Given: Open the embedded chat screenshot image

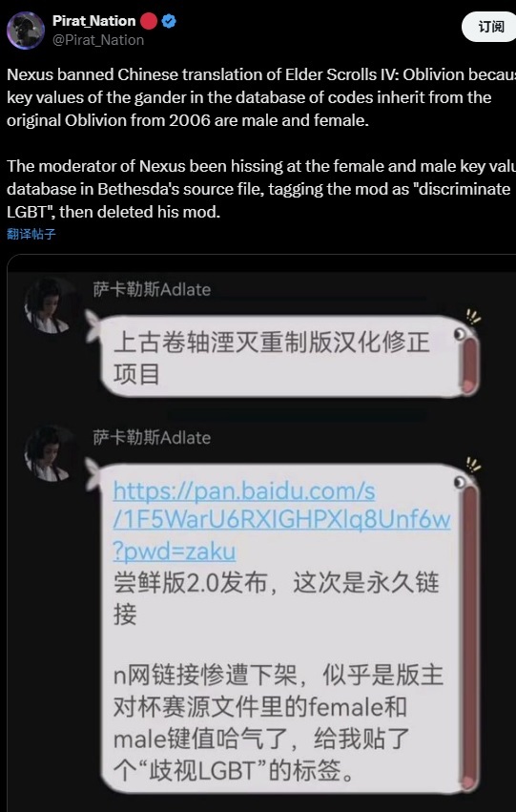Looking at the screenshot, I should coord(261,533).
